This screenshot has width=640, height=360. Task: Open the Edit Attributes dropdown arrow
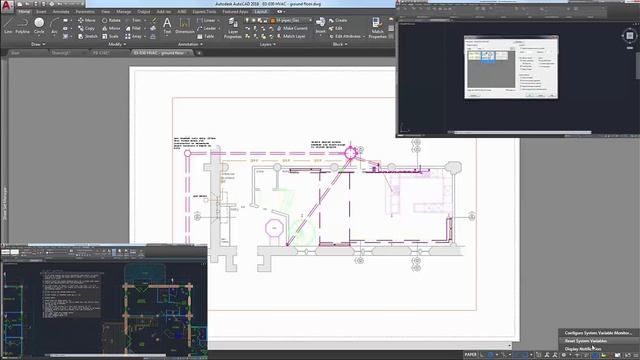(x=364, y=36)
